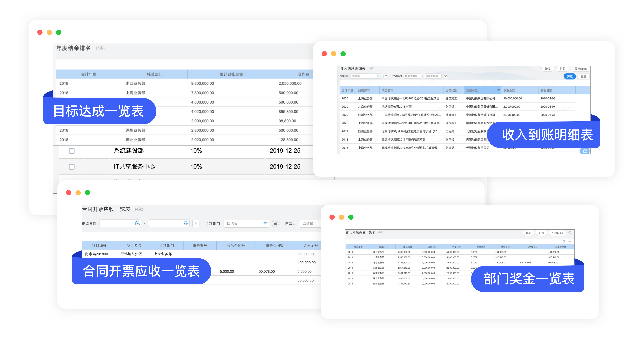
Task: Click the 申请日期 end date input
Action: (x=169, y=223)
